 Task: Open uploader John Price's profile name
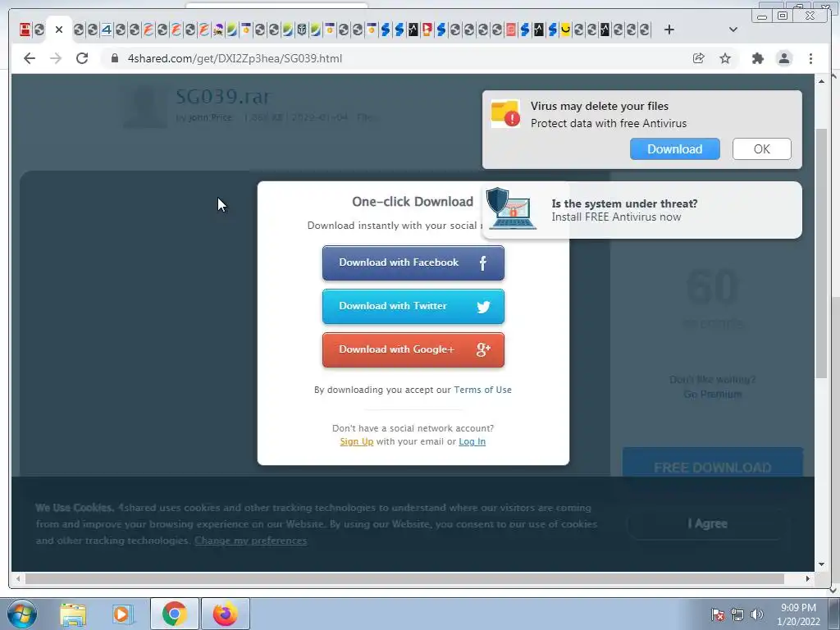coord(211,117)
